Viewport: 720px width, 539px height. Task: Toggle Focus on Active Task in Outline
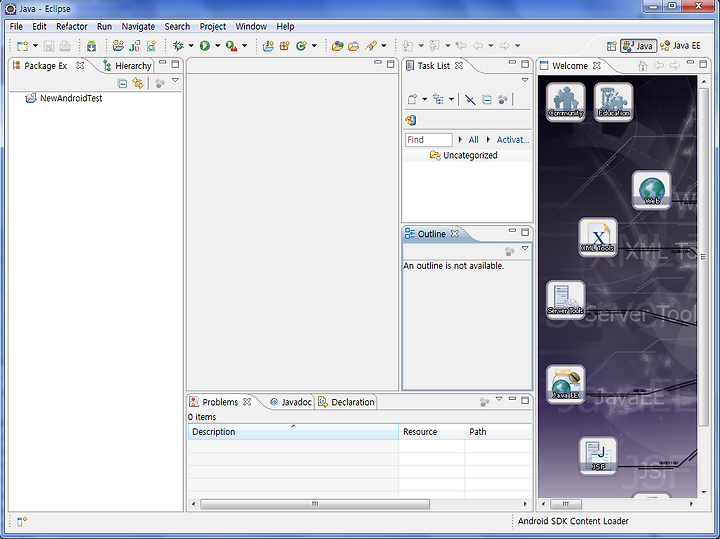510,251
